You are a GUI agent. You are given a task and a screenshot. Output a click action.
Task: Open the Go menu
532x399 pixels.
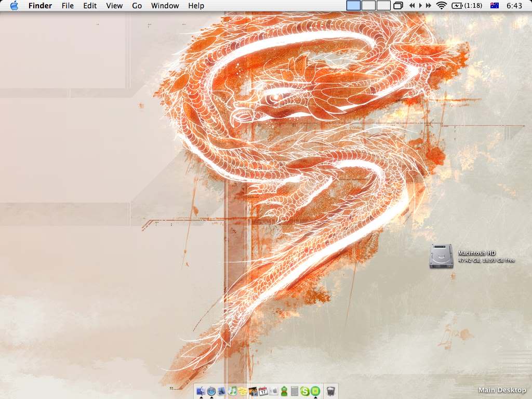coord(137,6)
